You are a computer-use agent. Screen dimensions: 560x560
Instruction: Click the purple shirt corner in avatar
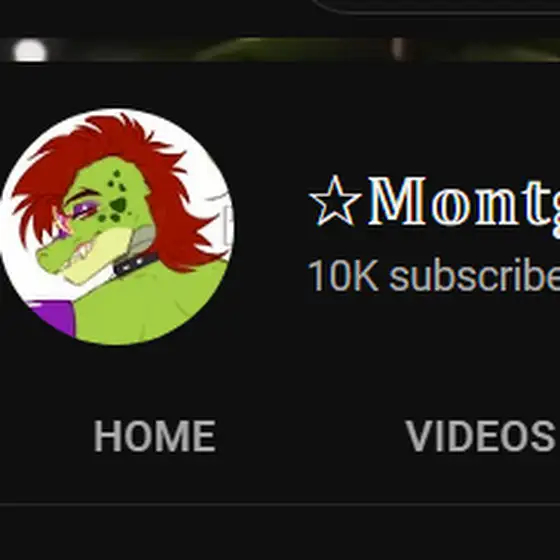coord(54,317)
